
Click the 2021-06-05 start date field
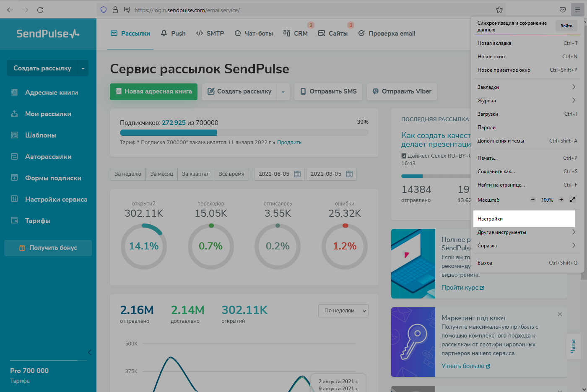pos(279,174)
